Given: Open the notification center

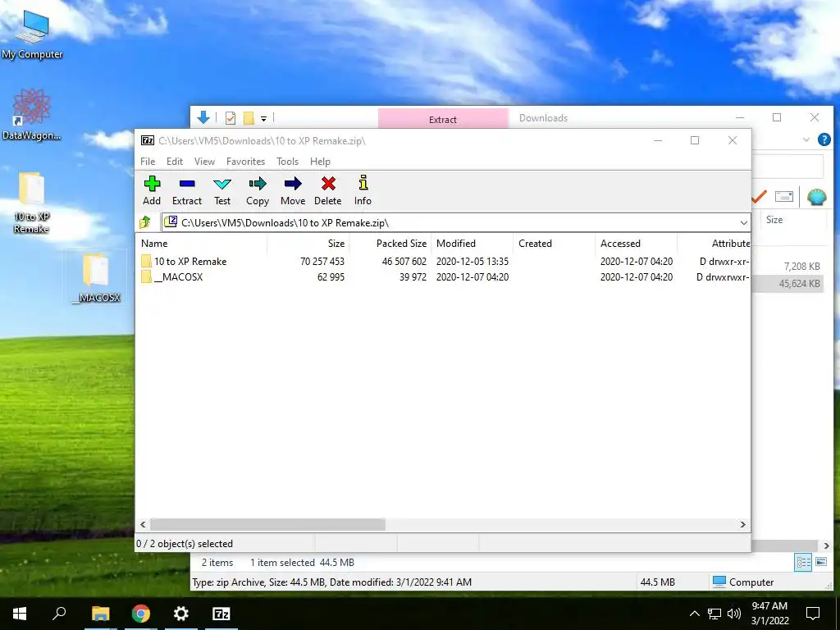Looking at the screenshot, I should pyautogui.click(x=813, y=614).
